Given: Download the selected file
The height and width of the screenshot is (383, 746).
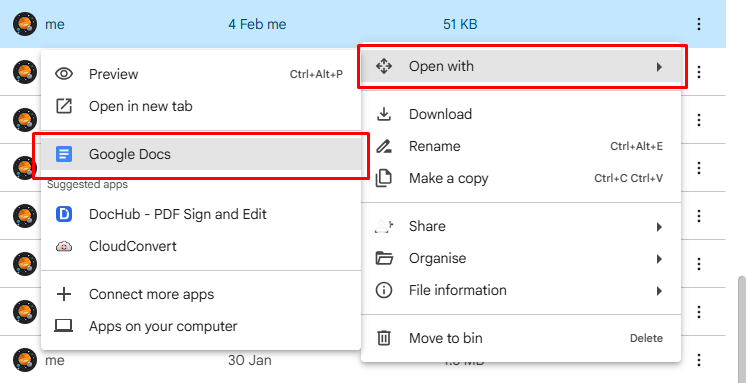Looking at the screenshot, I should pos(521,114).
